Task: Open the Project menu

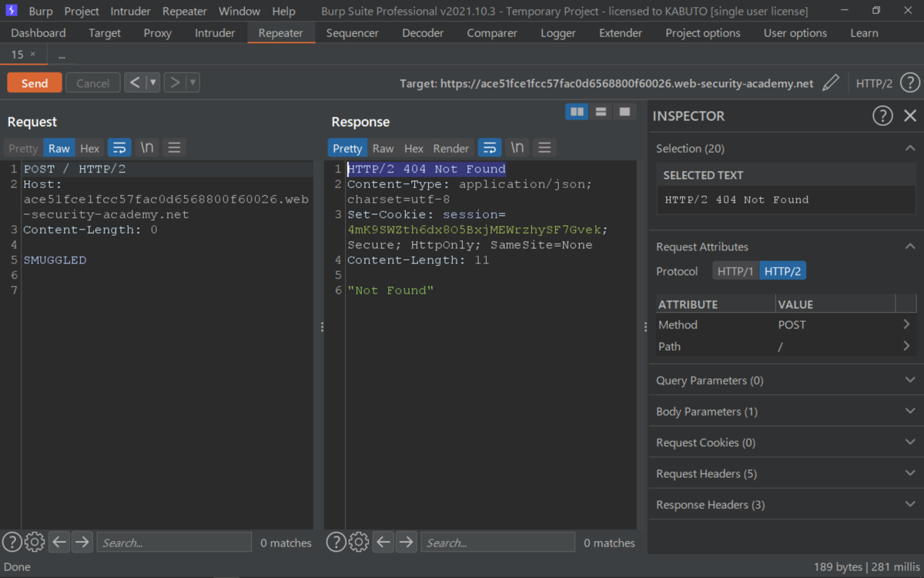Action: click(x=82, y=12)
